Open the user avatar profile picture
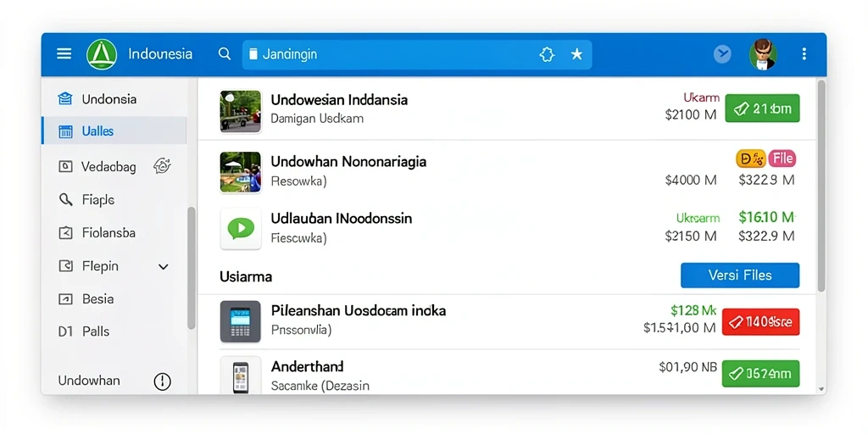Viewport: 868px width, 434px height. pos(763,54)
